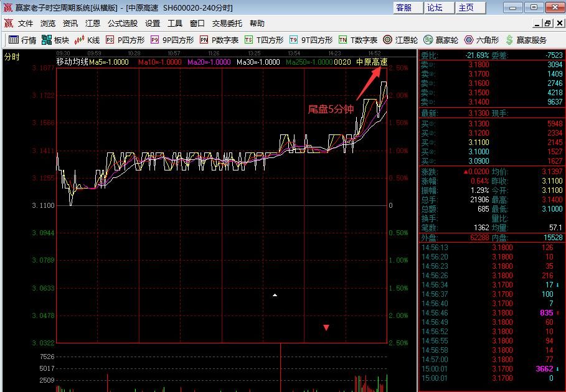Click the 均价 value 3.1397
Viewport: 566px width, 392px height.
coord(552,172)
